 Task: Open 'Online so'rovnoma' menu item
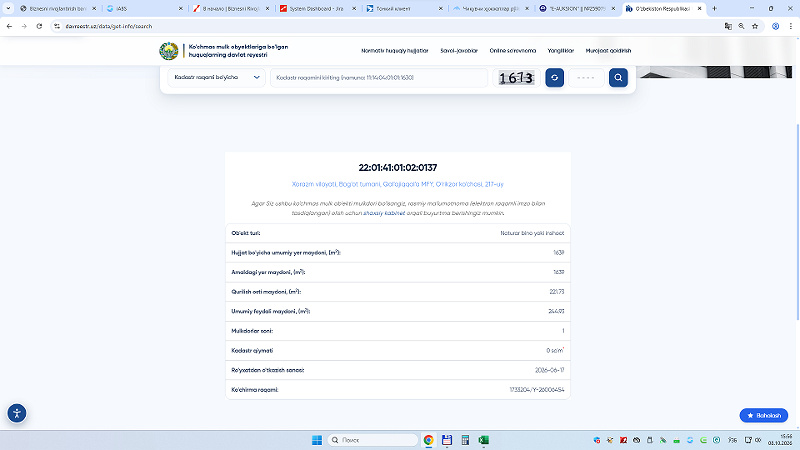coord(512,51)
